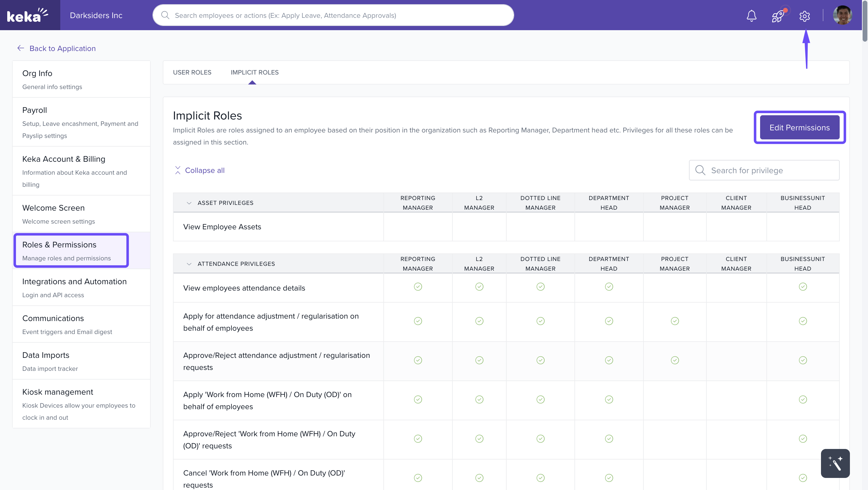Viewport: 868px width, 490px height.
Task: Click BusinessUnit Head checkmark for Apply WFH/OD
Action: point(803,399)
